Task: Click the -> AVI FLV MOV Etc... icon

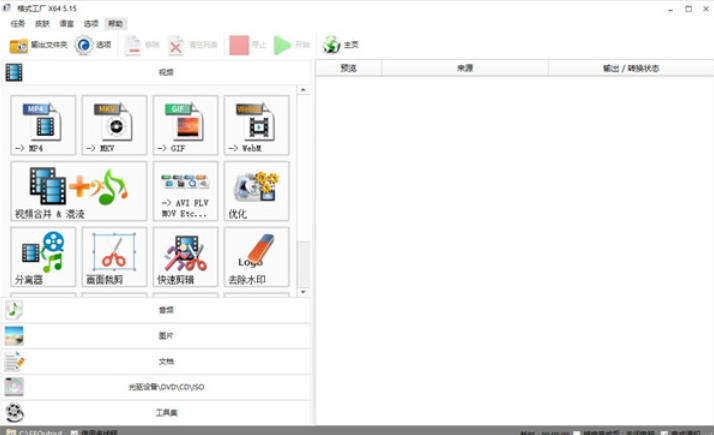Action: click(x=185, y=191)
